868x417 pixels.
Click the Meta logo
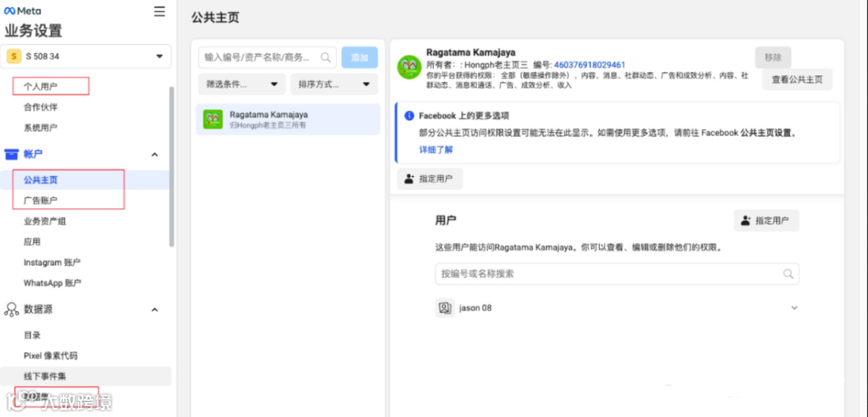(x=23, y=11)
